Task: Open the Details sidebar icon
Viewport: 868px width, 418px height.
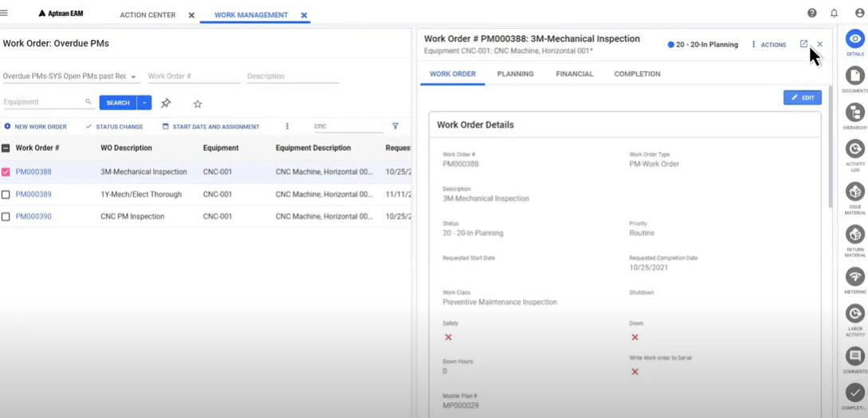Action: 855,39
